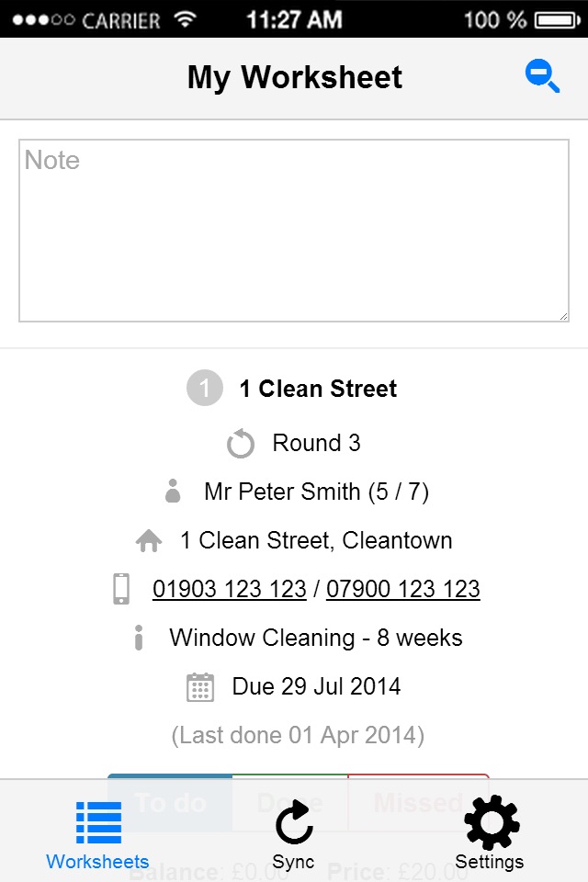This screenshot has height=882, width=588.
Task: Click the Round 3 refresh arrow icon
Action: coord(241,445)
